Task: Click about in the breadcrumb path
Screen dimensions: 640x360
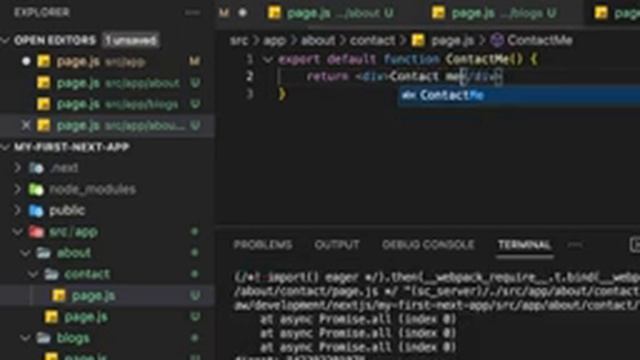Action: [x=318, y=40]
